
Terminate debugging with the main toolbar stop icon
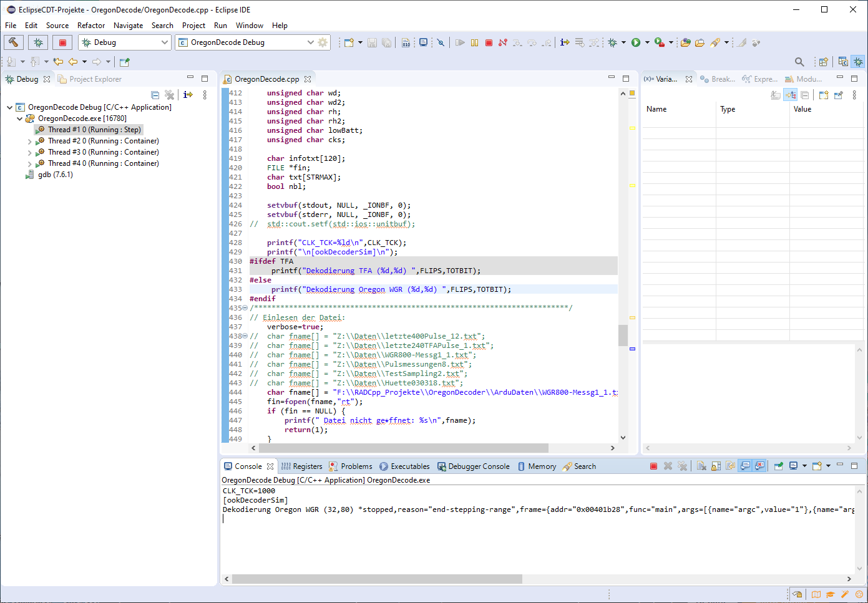489,42
